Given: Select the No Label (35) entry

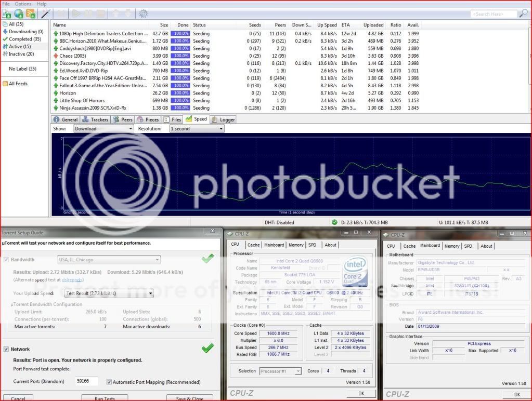Looking at the screenshot, I should pyautogui.click(x=22, y=69).
